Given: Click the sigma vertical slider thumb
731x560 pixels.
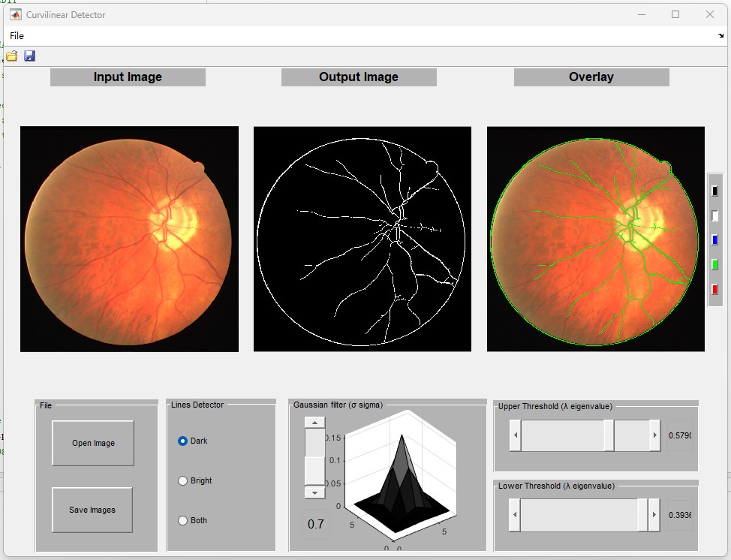Looking at the screenshot, I should (314, 471).
